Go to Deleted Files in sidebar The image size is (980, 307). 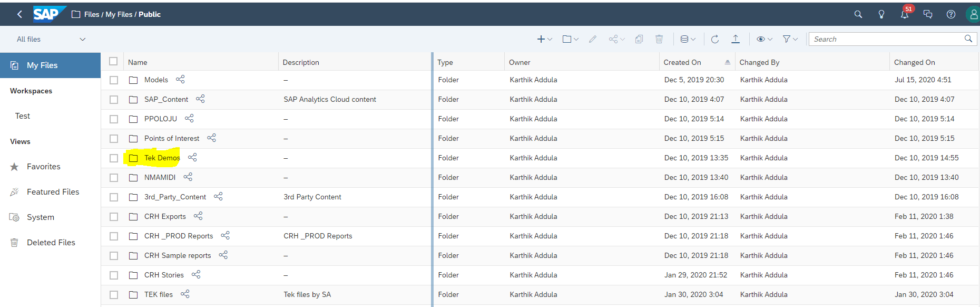point(51,243)
